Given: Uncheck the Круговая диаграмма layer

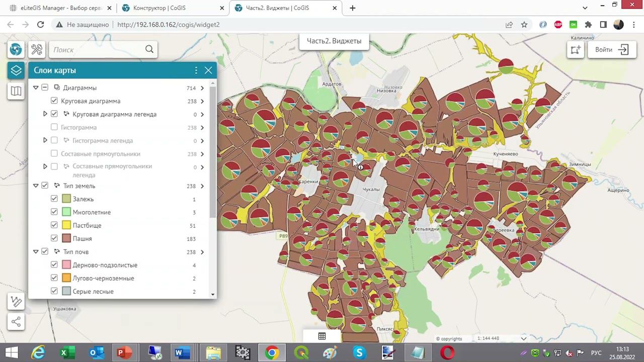Looking at the screenshot, I should pyautogui.click(x=54, y=101).
